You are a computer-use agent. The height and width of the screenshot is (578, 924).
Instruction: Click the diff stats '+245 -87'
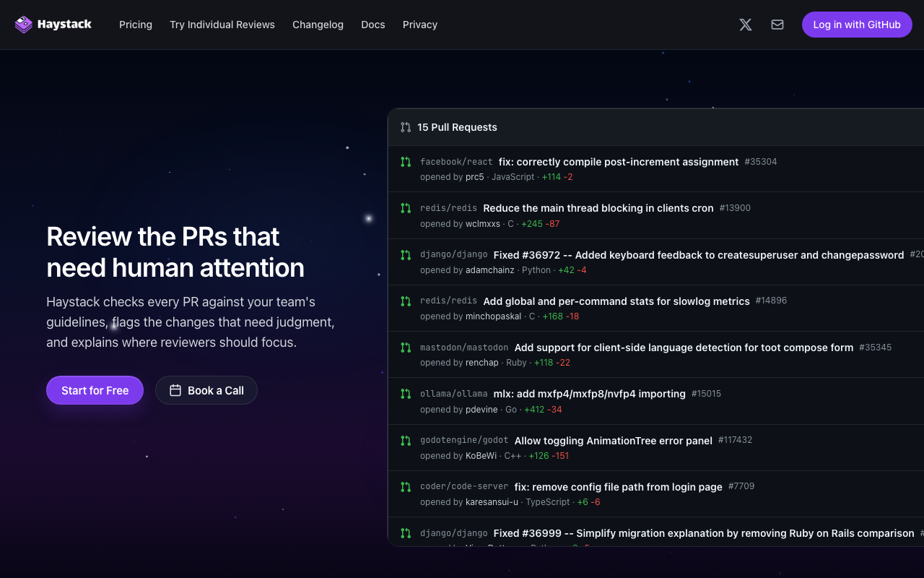click(x=539, y=224)
